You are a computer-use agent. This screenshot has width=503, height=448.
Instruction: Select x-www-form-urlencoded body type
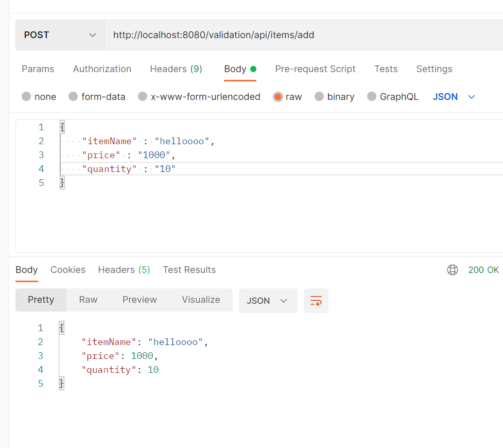tap(199, 97)
